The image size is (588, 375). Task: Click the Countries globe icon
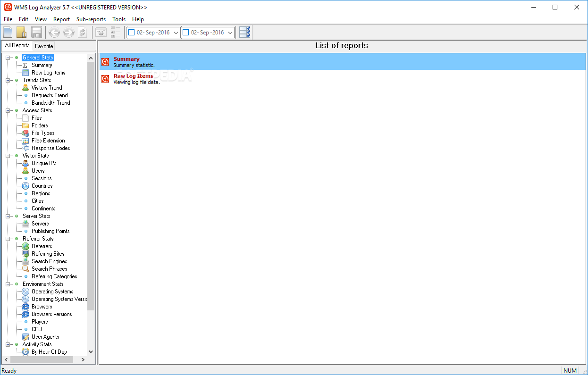pyautogui.click(x=25, y=186)
